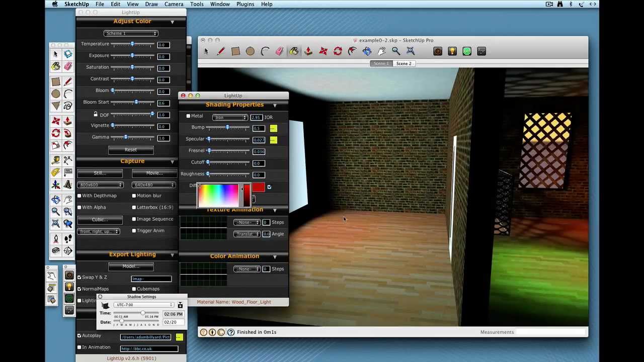Enable Image Sequence checkbox
Viewport: 644px width, 362px height.
pyautogui.click(x=134, y=219)
